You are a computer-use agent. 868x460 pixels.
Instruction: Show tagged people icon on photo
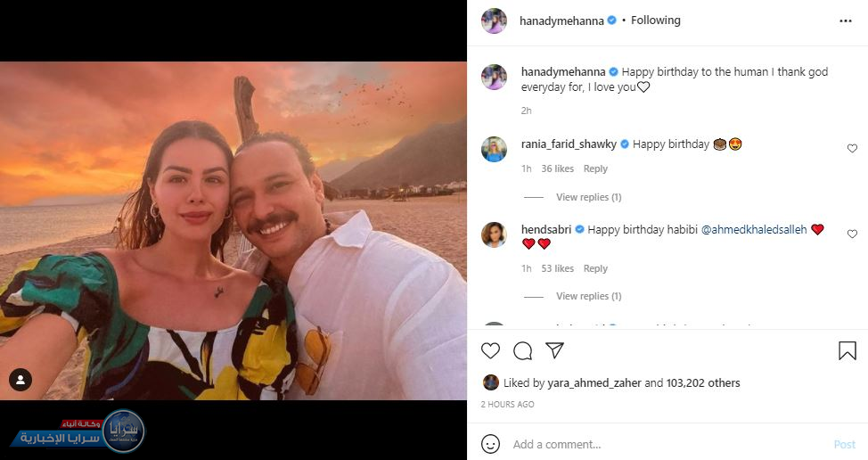(20, 380)
